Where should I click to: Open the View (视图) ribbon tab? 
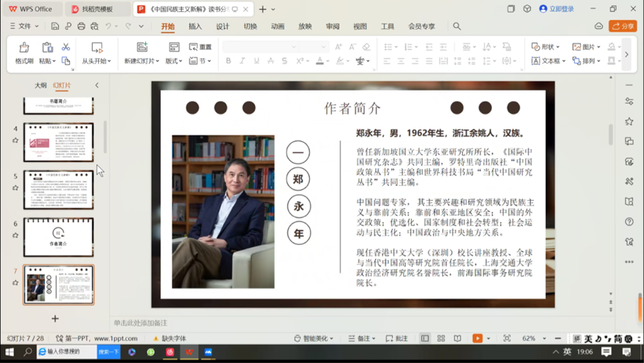pos(360,27)
